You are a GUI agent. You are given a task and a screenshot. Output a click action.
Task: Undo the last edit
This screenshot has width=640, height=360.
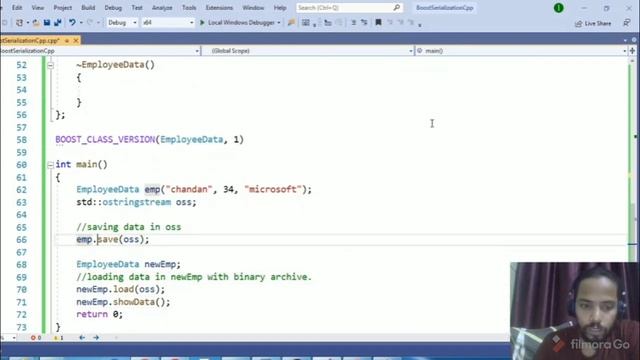click(x=72, y=22)
